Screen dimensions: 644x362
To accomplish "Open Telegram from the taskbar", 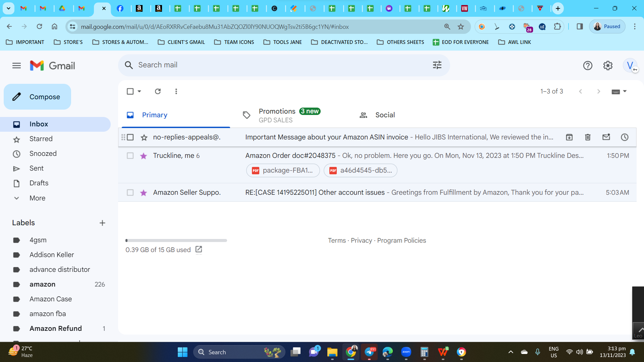I will coord(369,352).
